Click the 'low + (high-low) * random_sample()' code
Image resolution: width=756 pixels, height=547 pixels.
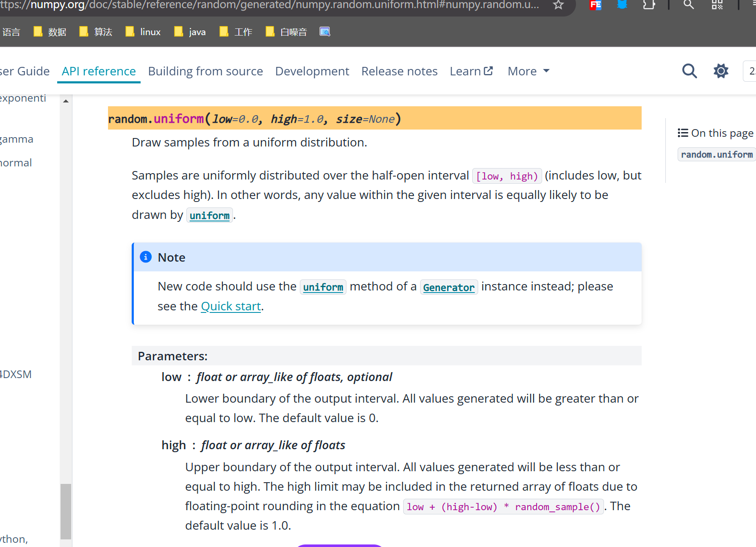[x=503, y=507]
